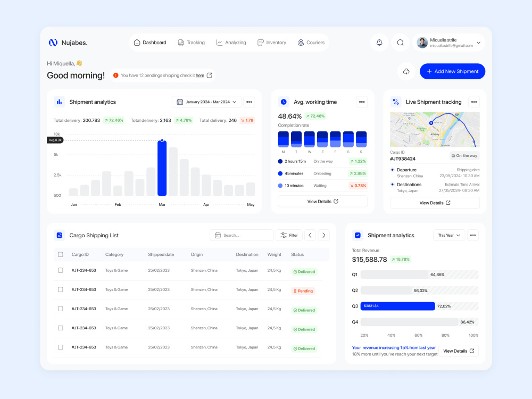Click the 'here' link in pending notice

click(200, 76)
